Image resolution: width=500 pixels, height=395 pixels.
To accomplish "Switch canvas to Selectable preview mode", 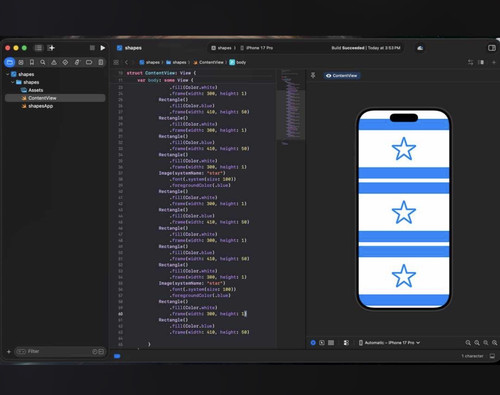I will (x=322, y=343).
